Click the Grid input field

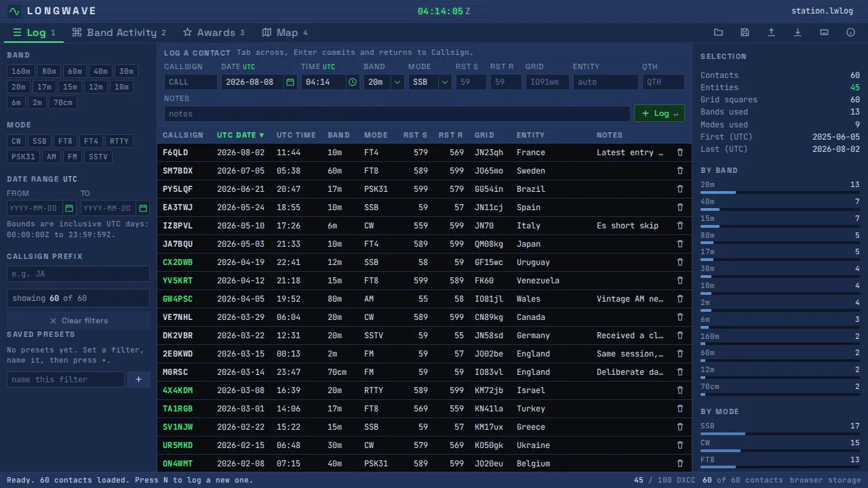pos(547,82)
